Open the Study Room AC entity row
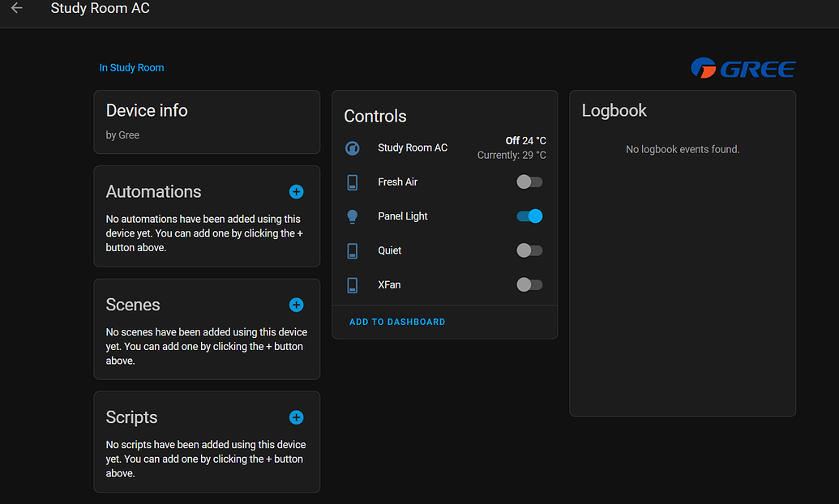The width and height of the screenshot is (839, 504). (413, 147)
